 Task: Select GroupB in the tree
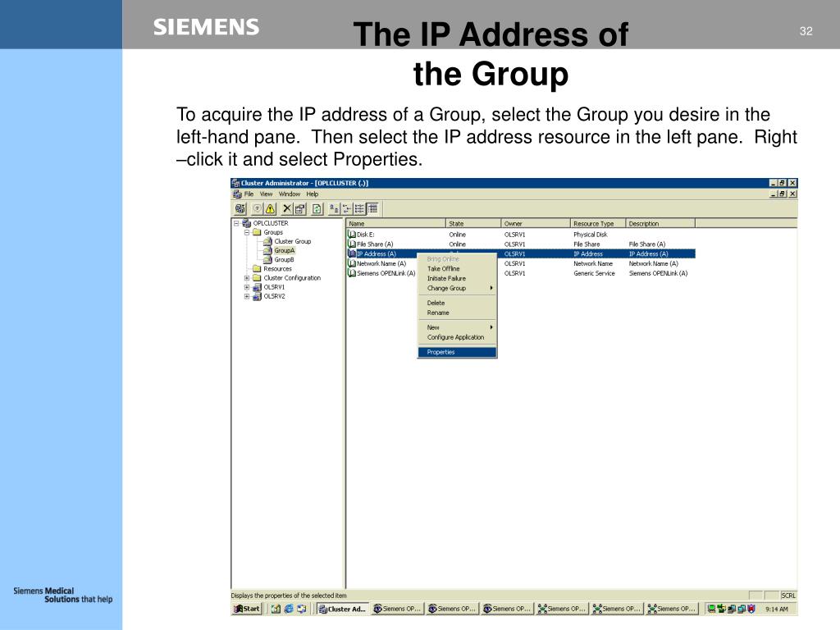pos(284,260)
